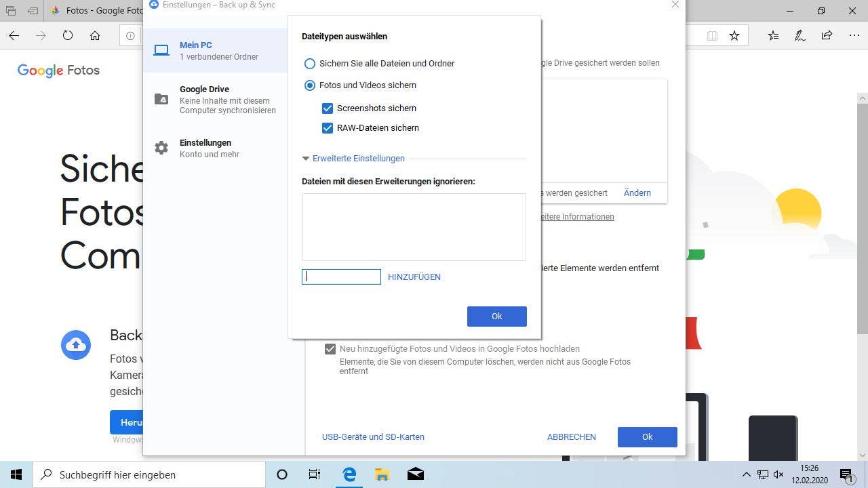
Task: Reload the page with the refresh icon
Action: 67,35
